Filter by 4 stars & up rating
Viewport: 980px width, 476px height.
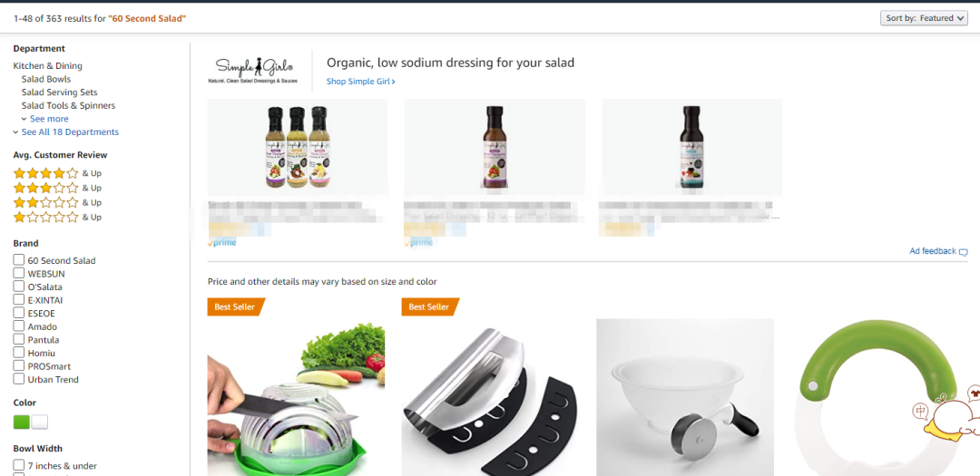tap(57, 173)
